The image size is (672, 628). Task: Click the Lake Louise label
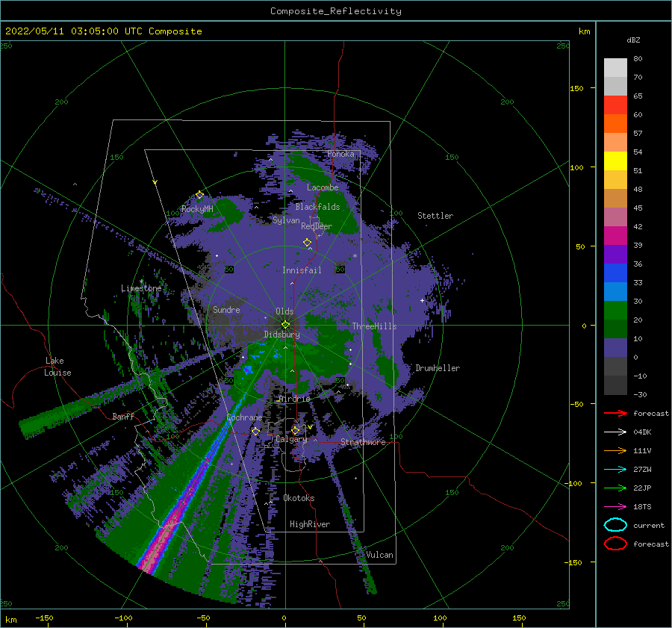(57, 367)
